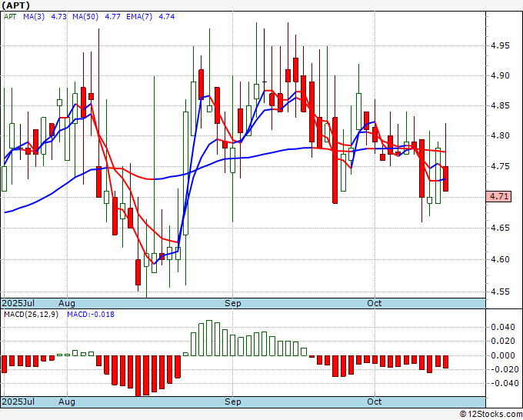Open the 12Stocks.com copyright link
This screenshot has width=523, height=420.
pos(491,415)
